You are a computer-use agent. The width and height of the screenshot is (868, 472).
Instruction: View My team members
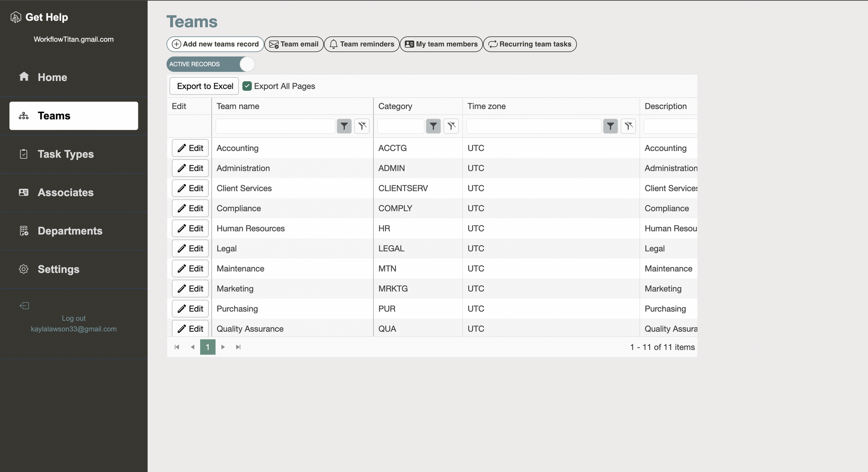pos(441,44)
